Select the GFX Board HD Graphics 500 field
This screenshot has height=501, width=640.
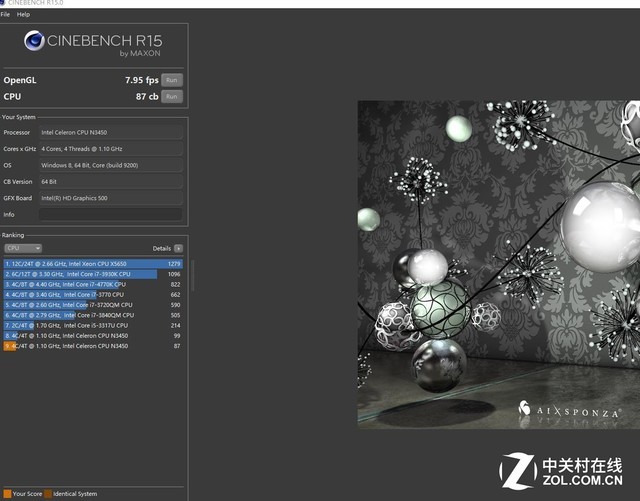(110, 198)
